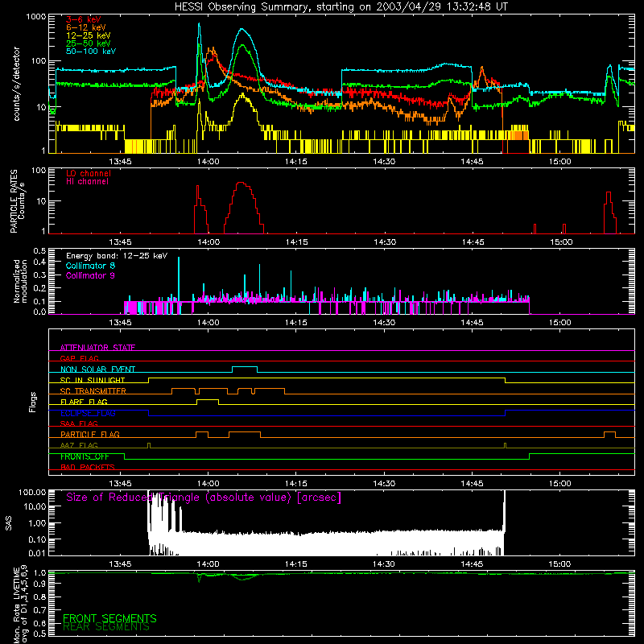Image resolution: width=644 pixels, height=644 pixels.
Task: Click the tallest red LO channel particle peak
Action: tap(242, 184)
